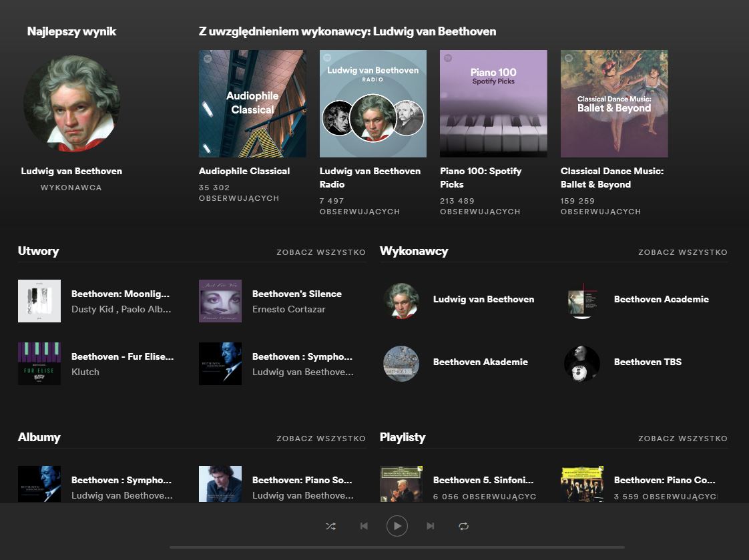Open the Beethoven Academie artist avatar

click(582, 301)
